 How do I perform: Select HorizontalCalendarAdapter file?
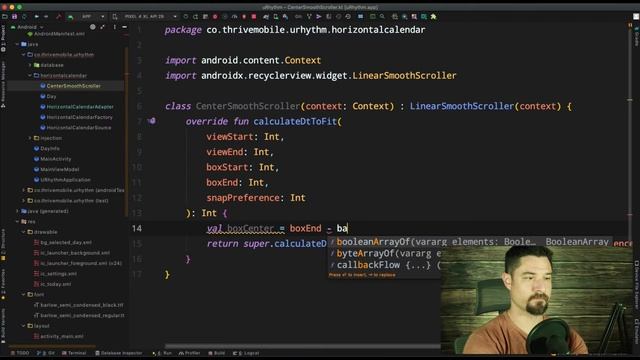coord(77,107)
